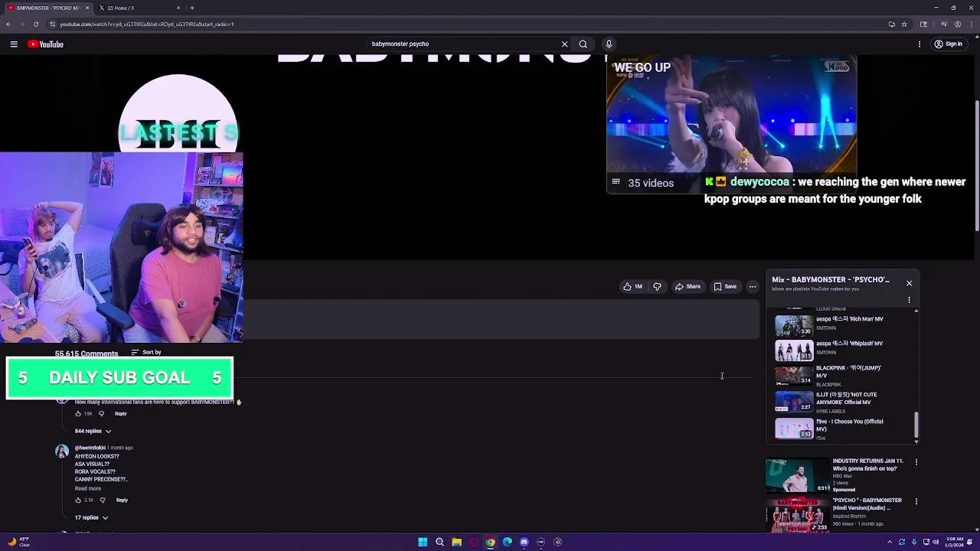This screenshot has width=980, height=551.
Task: Open the Chrome three-dot menu
Action: (972, 24)
